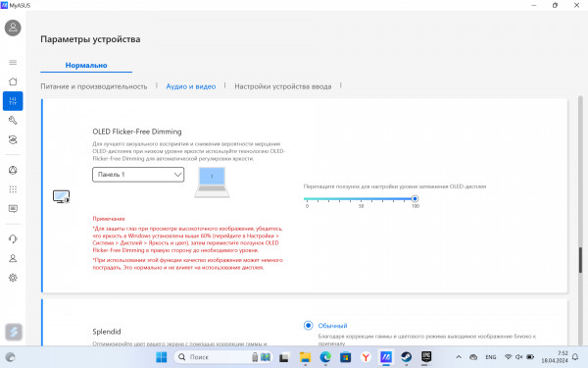Image resolution: width=588 pixels, height=368 pixels.
Task: Open the user account avatar
Action: [x=13, y=27]
